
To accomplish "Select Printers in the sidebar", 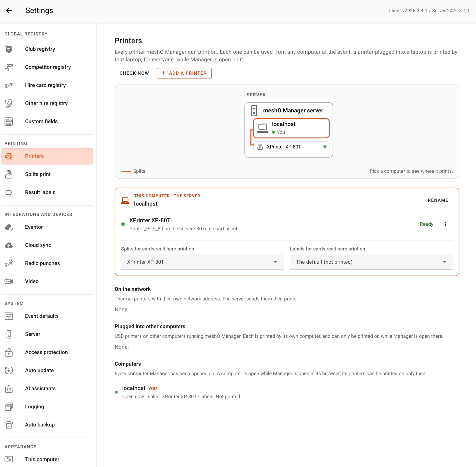I will [47, 156].
